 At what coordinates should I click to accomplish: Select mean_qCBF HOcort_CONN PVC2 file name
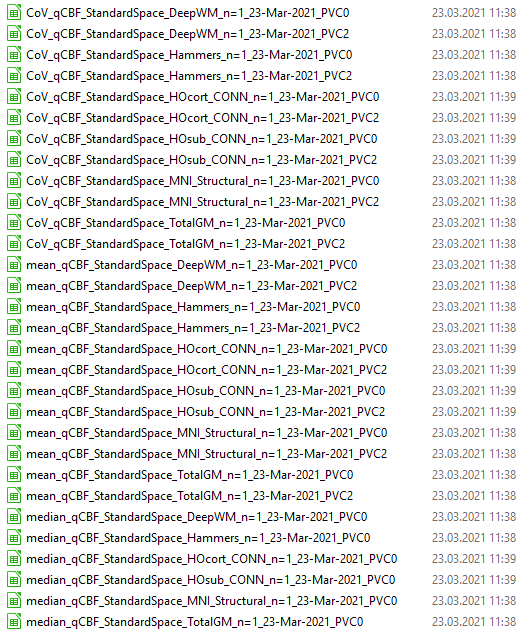[206, 370]
